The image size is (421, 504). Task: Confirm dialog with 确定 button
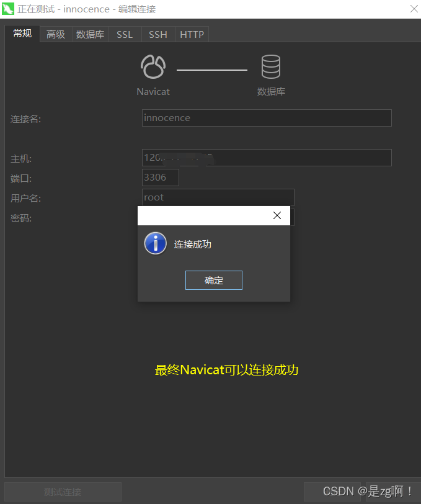click(214, 281)
